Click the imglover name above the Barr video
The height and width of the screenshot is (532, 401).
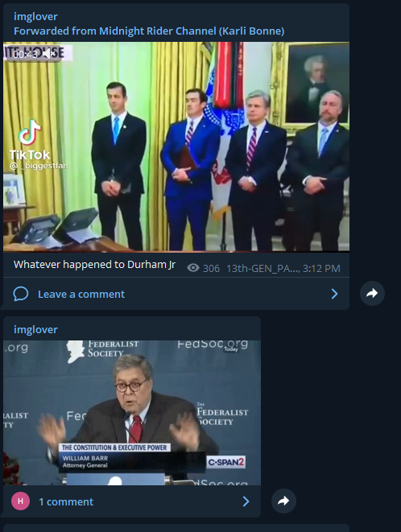click(35, 329)
